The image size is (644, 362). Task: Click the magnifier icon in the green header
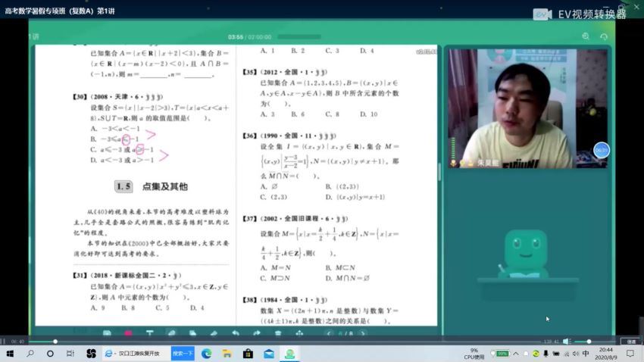click(586, 36)
